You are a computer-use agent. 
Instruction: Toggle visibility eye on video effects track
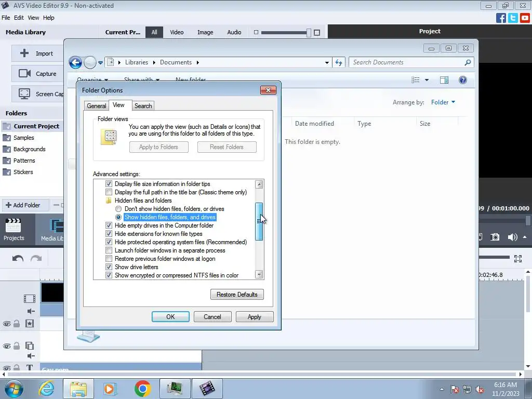pos(6,324)
